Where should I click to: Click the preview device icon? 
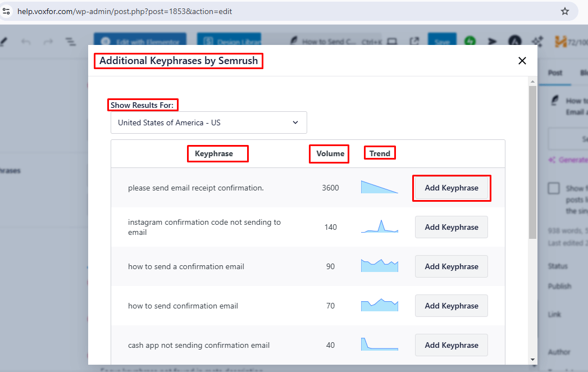[x=392, y=41]
